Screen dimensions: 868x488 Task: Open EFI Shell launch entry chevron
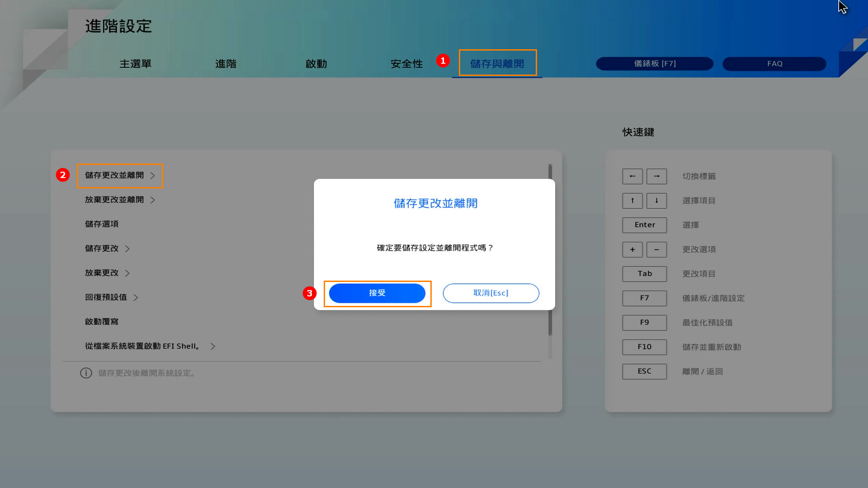coord(213,347)
